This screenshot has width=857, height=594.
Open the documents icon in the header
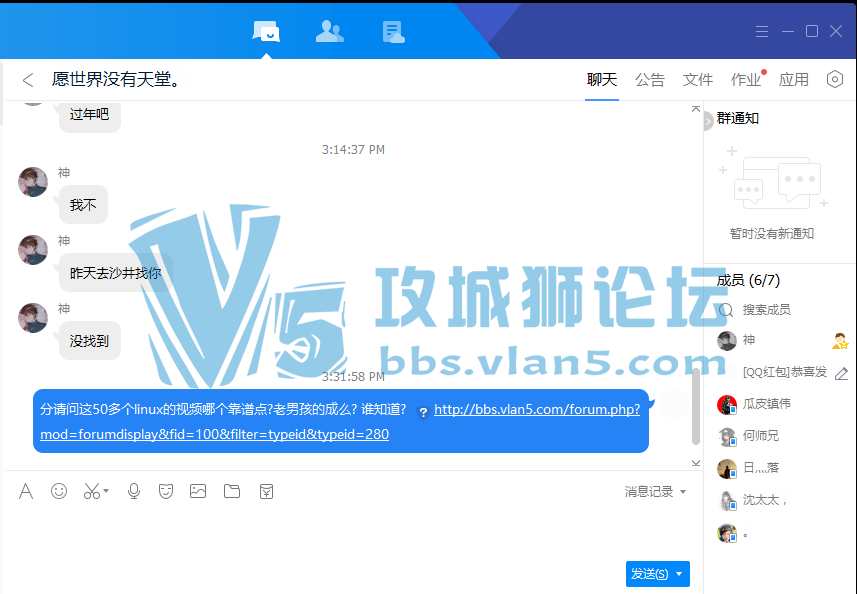coord(393,32)
